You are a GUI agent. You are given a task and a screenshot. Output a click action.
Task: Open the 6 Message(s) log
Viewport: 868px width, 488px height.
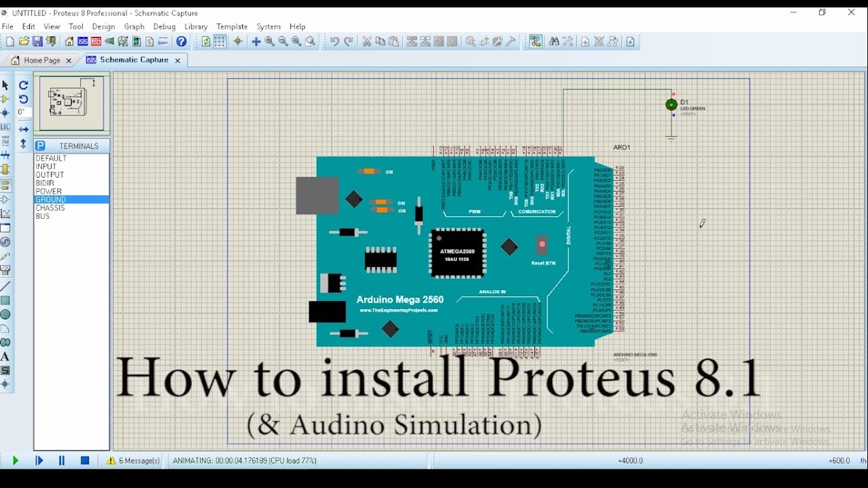pyautogui.click(x=133, y=460)
